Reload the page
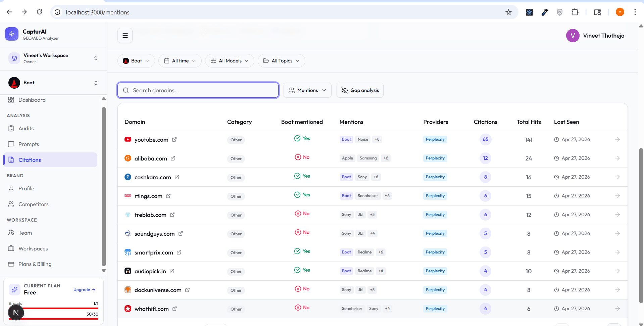644x326 pixels. 40,12
